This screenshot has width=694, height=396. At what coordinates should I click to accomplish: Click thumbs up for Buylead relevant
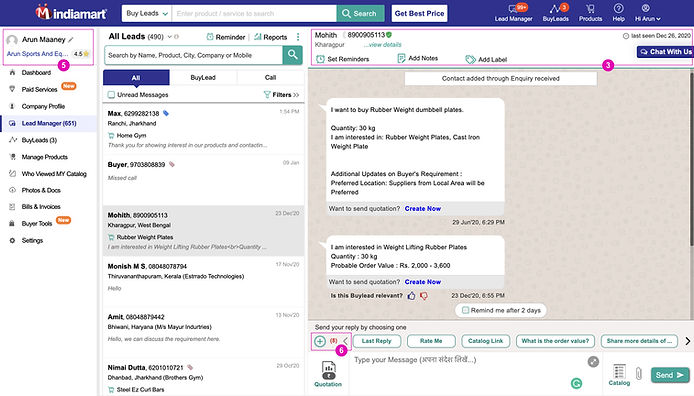[x=411, y=296]
